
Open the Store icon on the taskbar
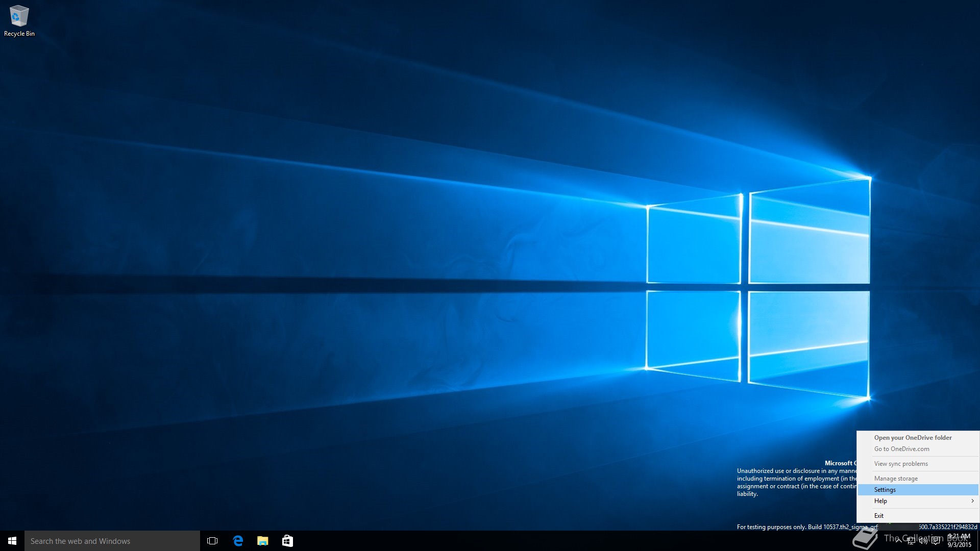pos(287,541)
